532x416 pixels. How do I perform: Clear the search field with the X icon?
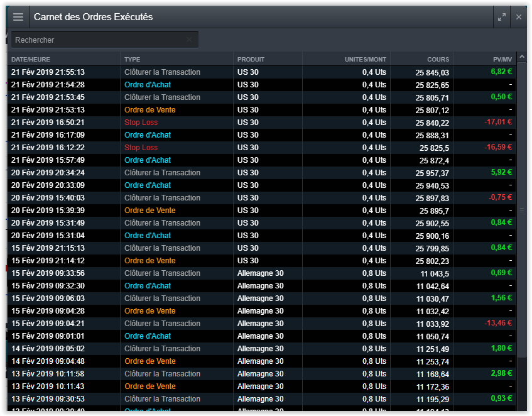[x=189, y=40]
